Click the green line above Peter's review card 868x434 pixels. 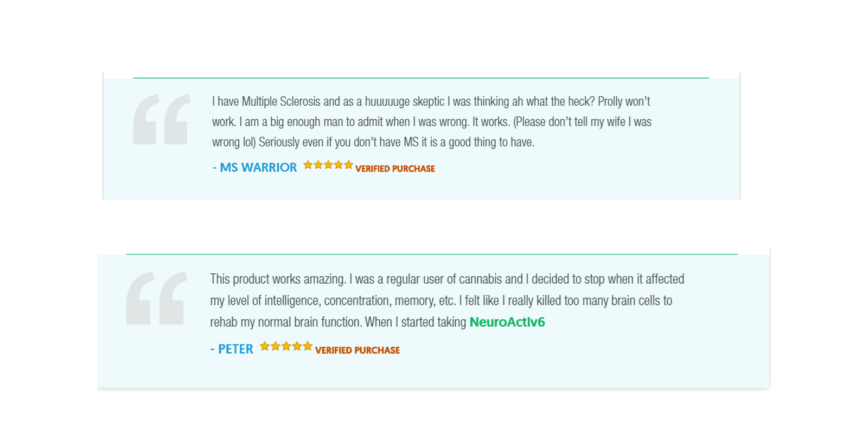432,254
